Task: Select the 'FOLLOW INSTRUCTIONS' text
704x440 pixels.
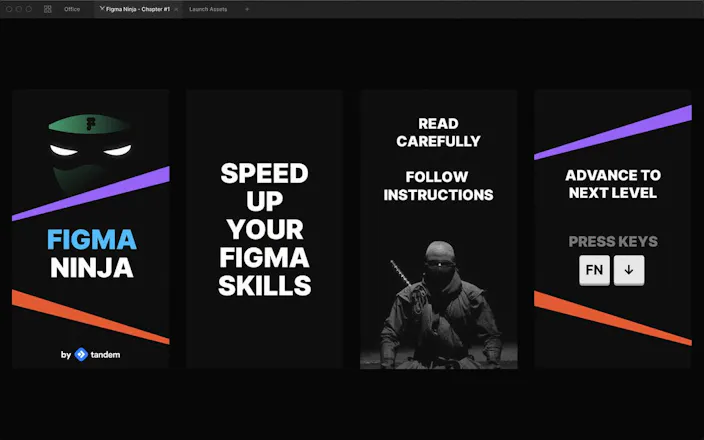Action: [x=438, y=186]
